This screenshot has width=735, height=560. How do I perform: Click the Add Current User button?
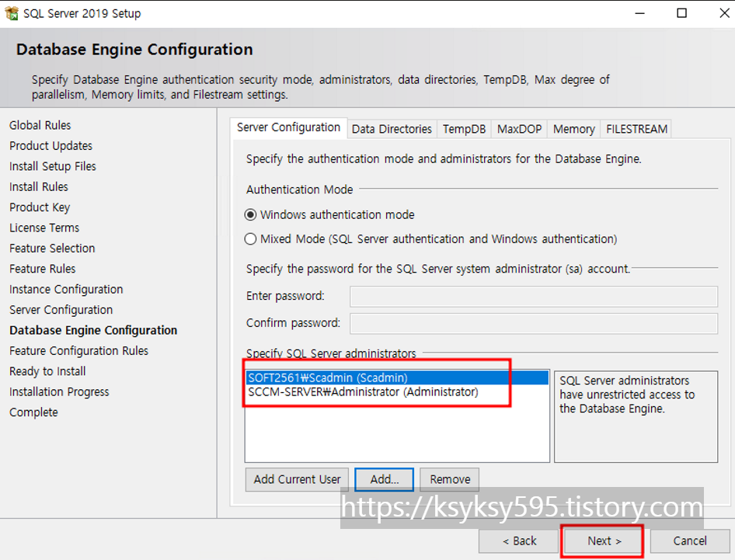pyautogui.click(x=297, y=479)
